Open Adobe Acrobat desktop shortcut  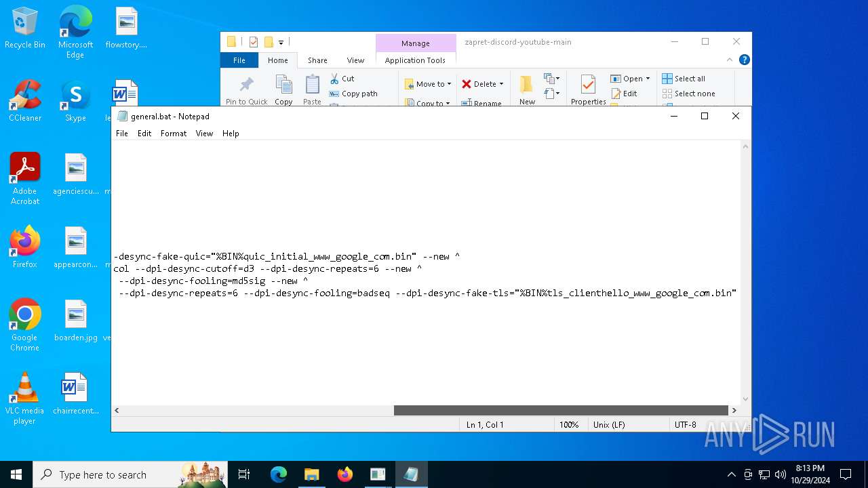pos(25,179)
